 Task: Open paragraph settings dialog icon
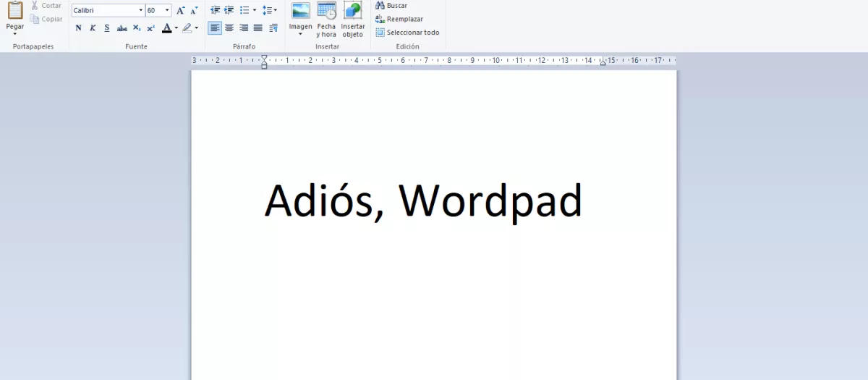pyautogui.click(x=273, y=28)
